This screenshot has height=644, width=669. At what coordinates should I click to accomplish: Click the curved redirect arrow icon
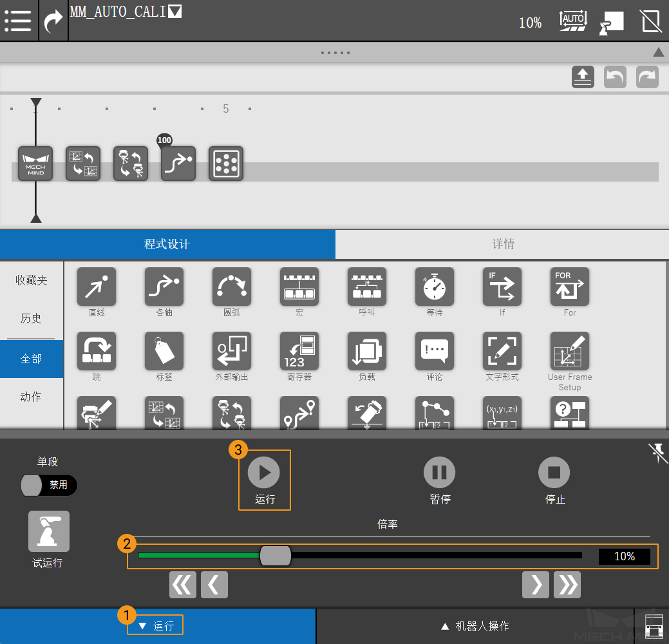tap(53, 21)
